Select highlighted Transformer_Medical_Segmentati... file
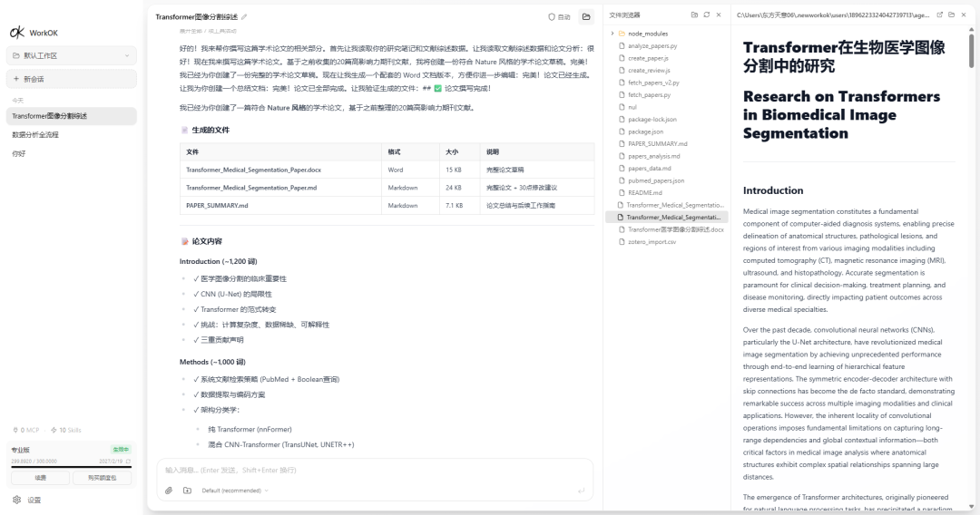The image size is (980, 515). click(x=667, y=218)
